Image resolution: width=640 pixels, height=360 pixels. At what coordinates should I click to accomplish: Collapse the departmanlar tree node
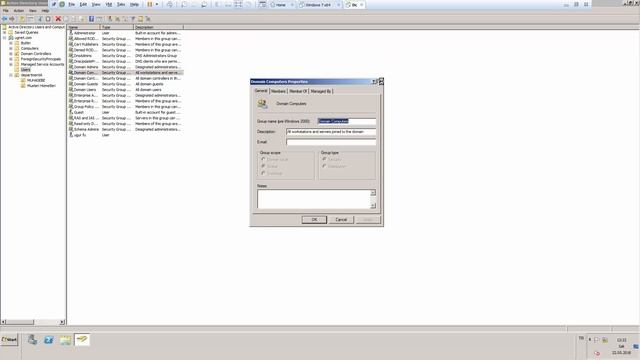(11, 75)
